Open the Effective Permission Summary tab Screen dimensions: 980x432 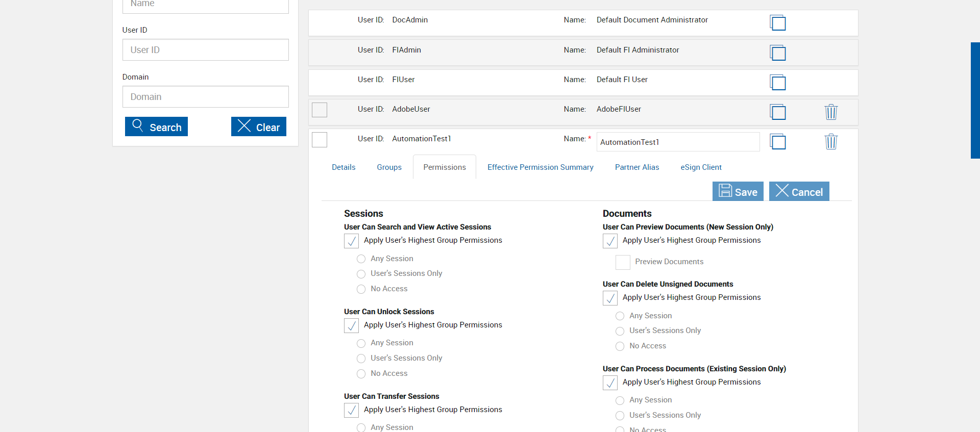click(x=540, y=167)
